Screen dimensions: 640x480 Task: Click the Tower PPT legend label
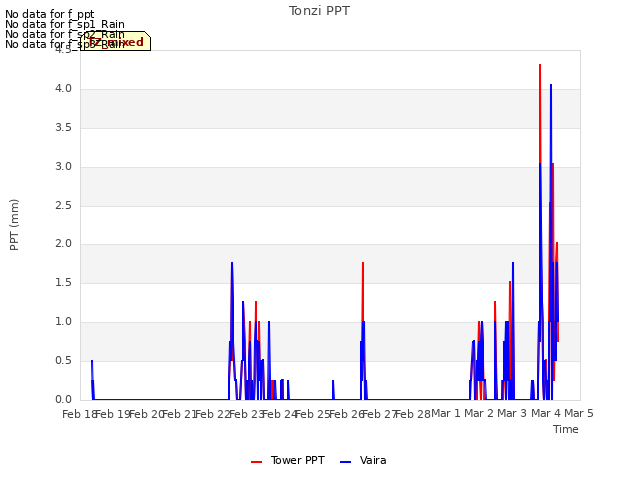coord(298,460)
